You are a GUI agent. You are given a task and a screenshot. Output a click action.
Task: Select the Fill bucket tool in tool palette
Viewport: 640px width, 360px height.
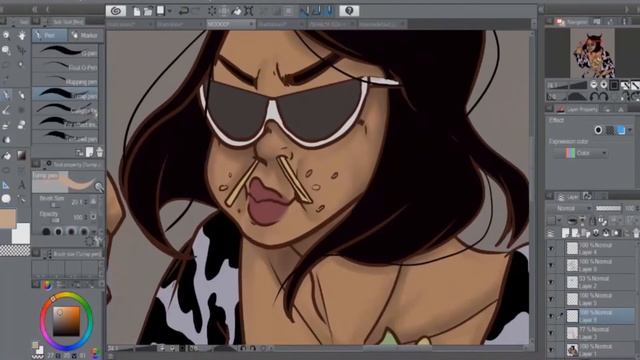click(6, 155)
